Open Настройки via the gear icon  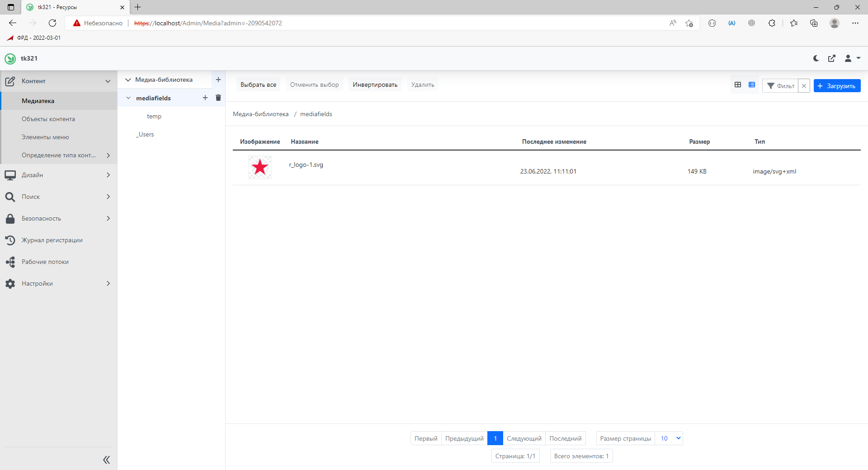tap(10, 283)
